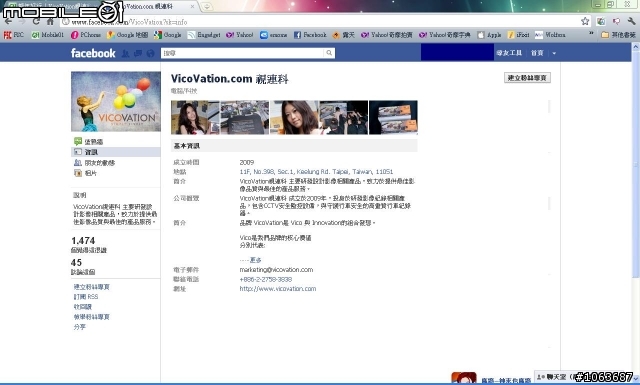The width and height of the screenshot is (640, 385).
Task: Click the 45 talking-about count
Action: 76,263
